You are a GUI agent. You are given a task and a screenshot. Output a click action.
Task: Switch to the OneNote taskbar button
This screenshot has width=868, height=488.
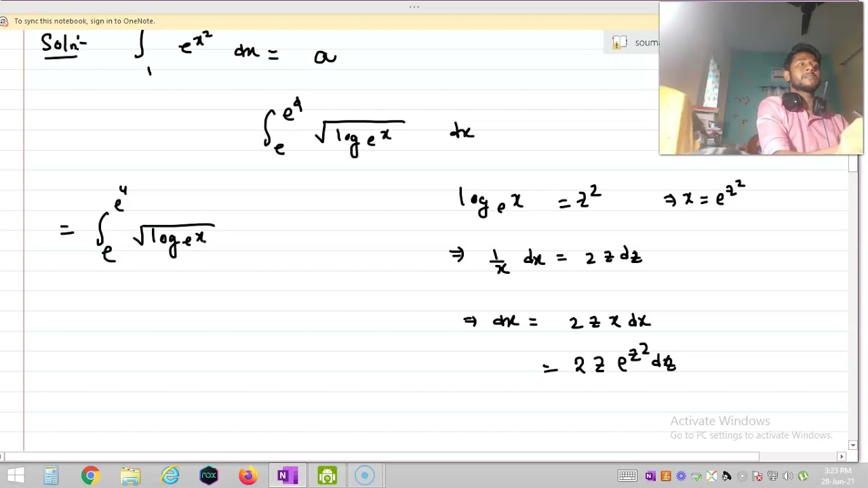(x=288, y=476)
